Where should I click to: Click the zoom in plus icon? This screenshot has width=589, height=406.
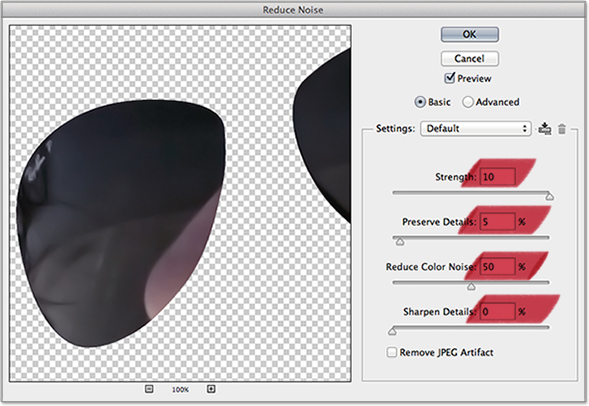211,389
